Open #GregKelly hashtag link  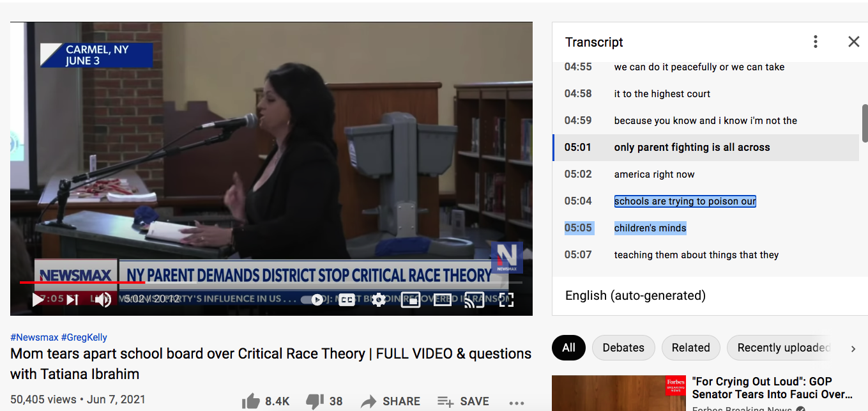(x=84, y=337)
